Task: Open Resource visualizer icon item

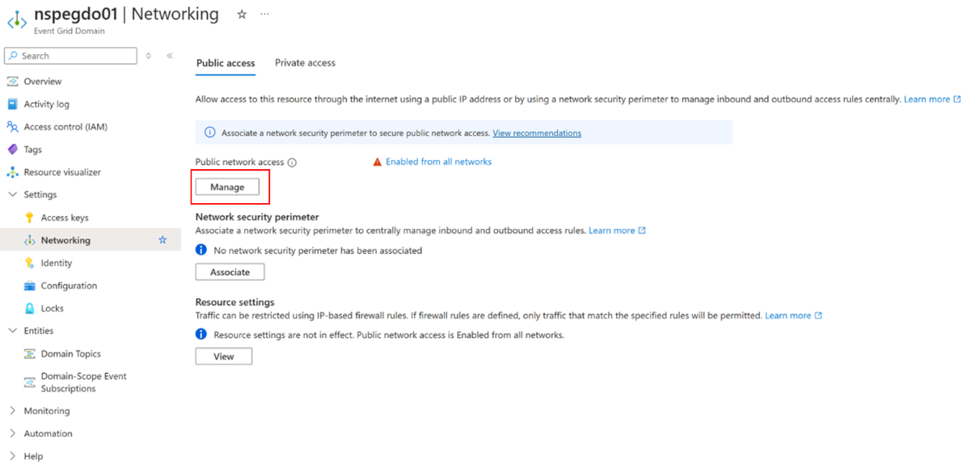Action: [12, 172]
